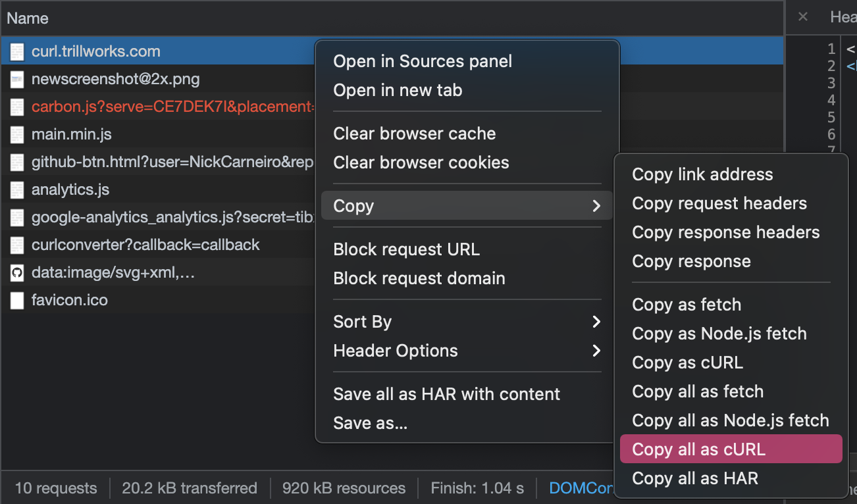Image resolution: width=857 pixels, height=504 pixels.
Task: Select the github-btn.html request row
Action: (158, 162)
